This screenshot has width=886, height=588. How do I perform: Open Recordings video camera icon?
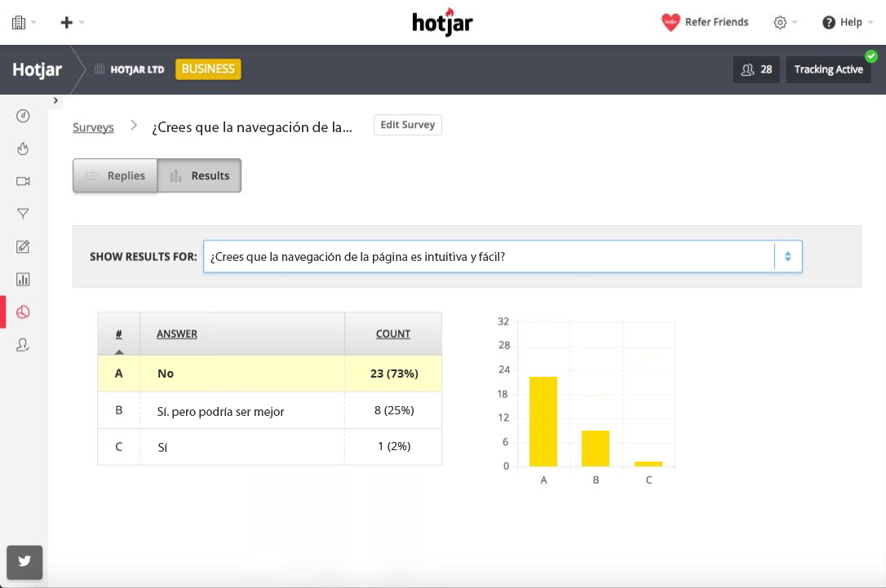point(23,181)
